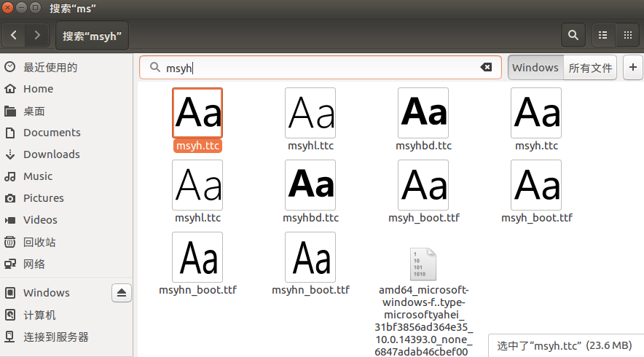Go forward with the right arrow button
The height and width of the screenshot is (357, 644).
[x=37, y=35]
